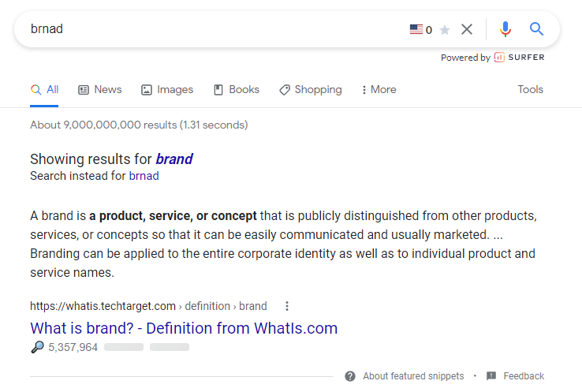Select the Shopping tab
This screenshot has height=392, width=582.
pyautogui.click(x=310, y=89)
